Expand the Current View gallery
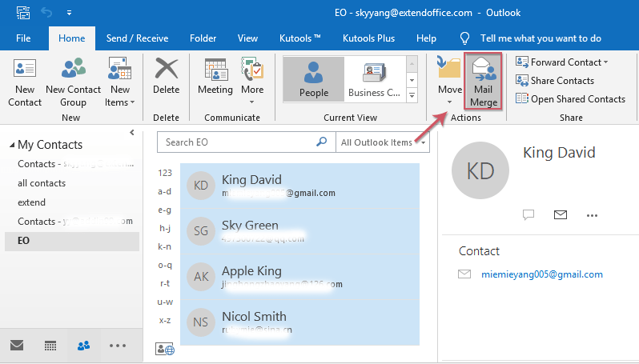Screen dimensions: 639x364 click(x=412, y=95)
